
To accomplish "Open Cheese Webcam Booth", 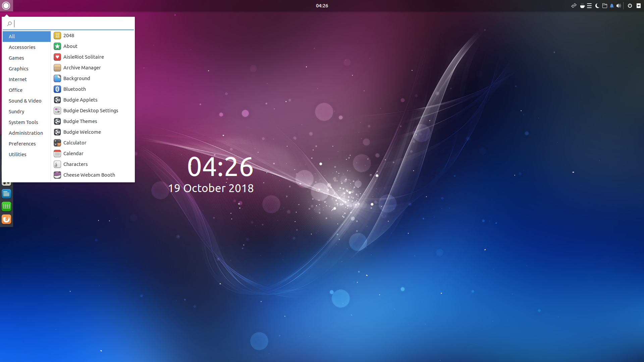I will 93,175.
